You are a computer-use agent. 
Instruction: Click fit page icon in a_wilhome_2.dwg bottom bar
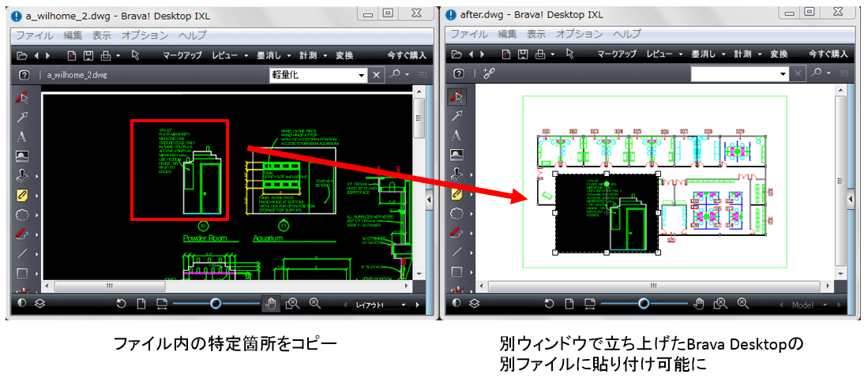click(x=141, y=304)
